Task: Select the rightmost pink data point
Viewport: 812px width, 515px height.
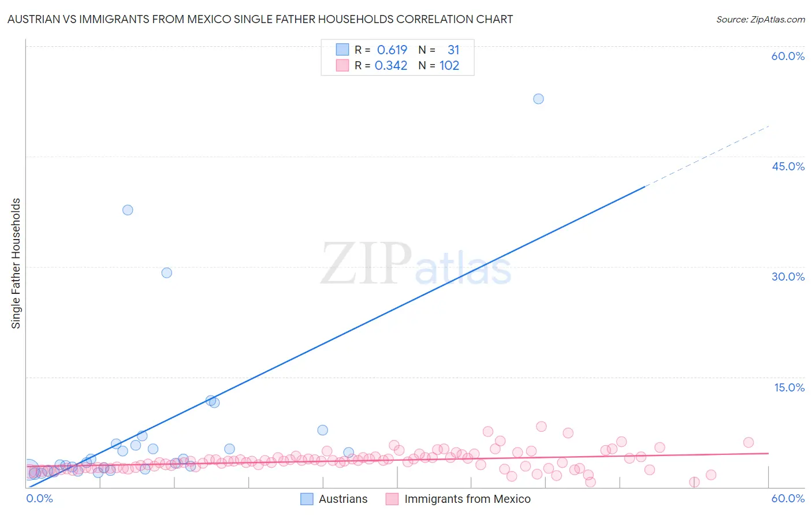Action: (748, 442)
